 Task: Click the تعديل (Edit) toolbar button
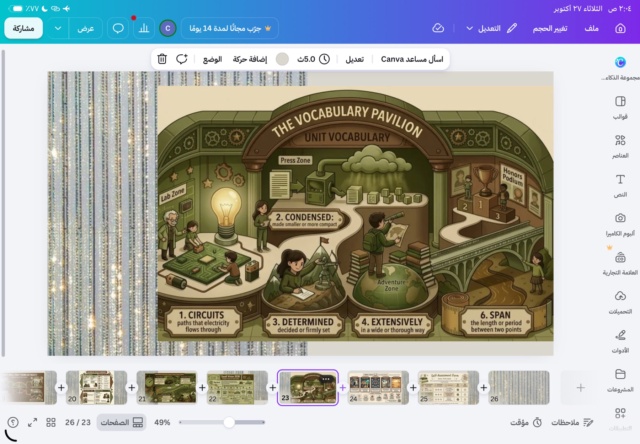coord(354,59)
